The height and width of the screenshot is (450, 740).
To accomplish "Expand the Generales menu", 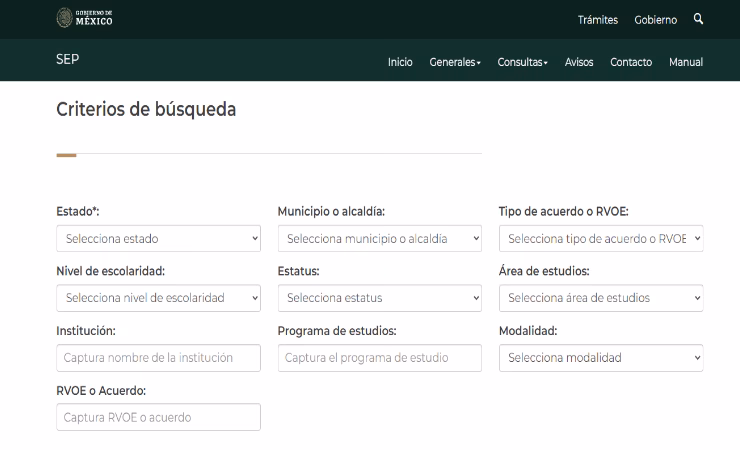I will (455, 62).
